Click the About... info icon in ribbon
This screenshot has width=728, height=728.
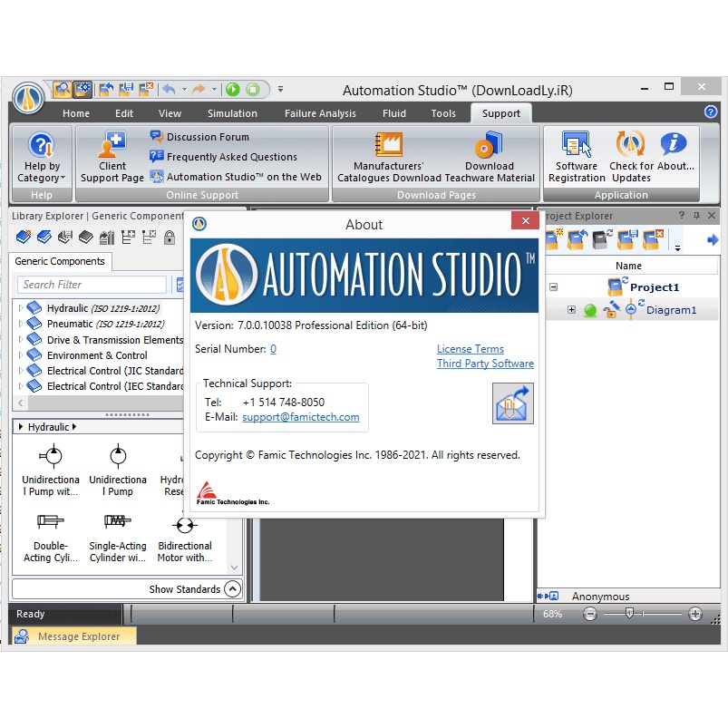[675, 150]
